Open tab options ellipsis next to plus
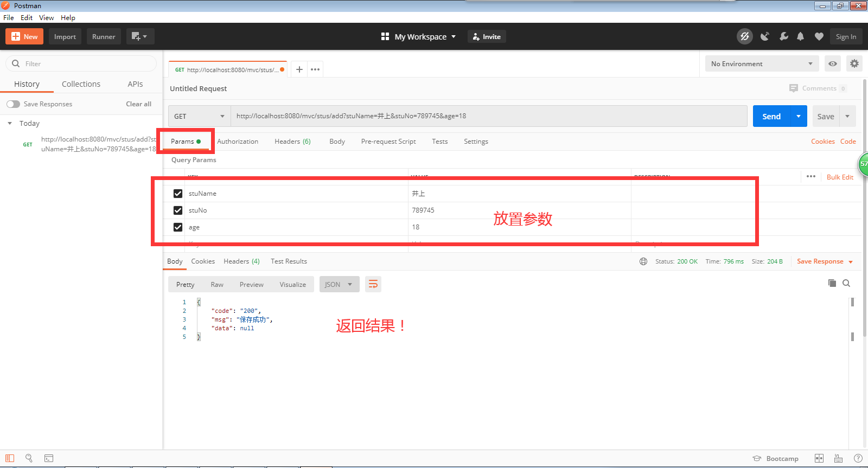 coord(315,69)
